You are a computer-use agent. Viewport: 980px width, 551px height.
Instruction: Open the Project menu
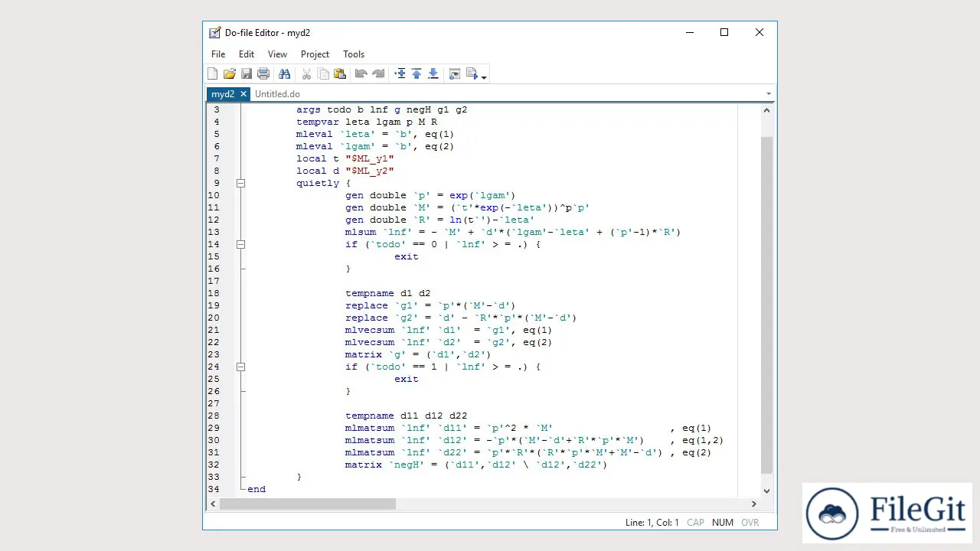315,54
